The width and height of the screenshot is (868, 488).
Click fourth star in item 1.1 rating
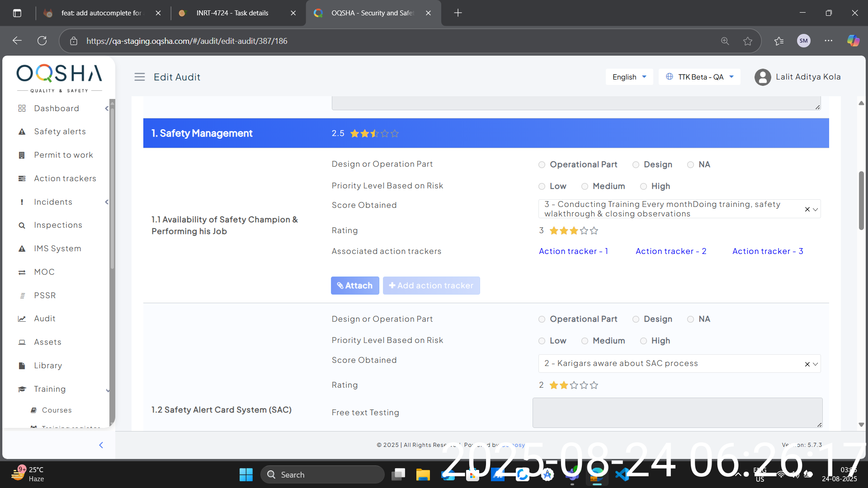(x=584, y=231)
